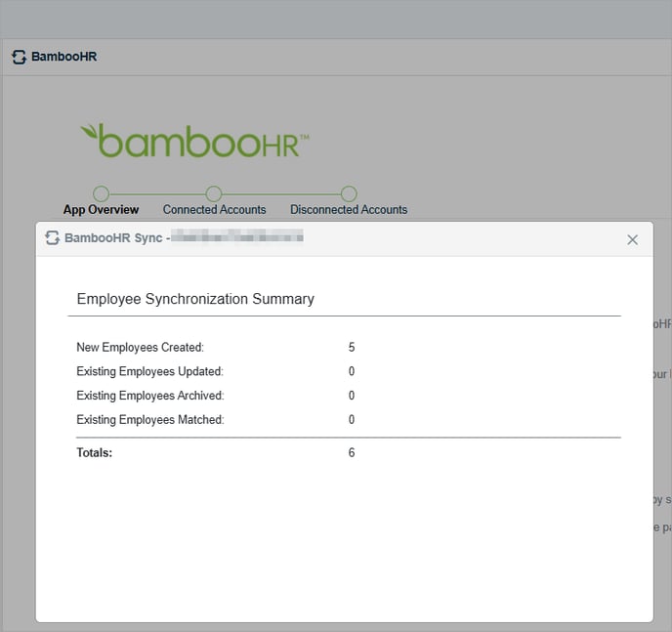This screenshot has height=632, width=672.
Task: Click the sync icon in dialog title
Action: tap(53, 237)
